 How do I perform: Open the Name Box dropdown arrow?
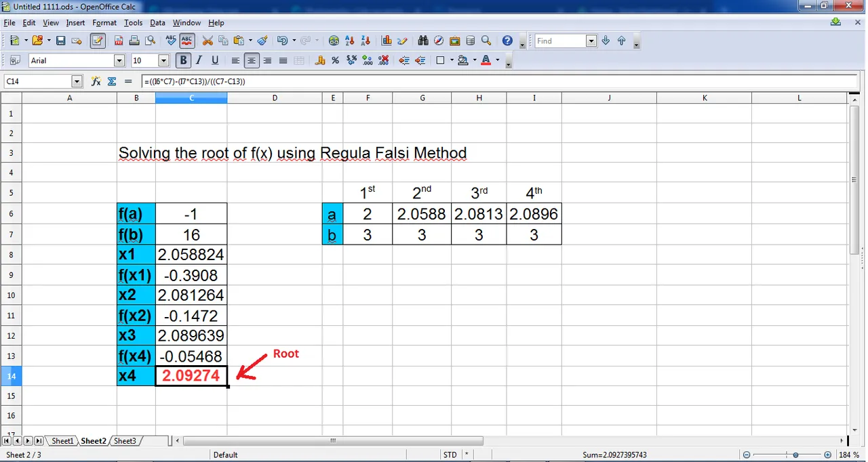coord(77,81)
